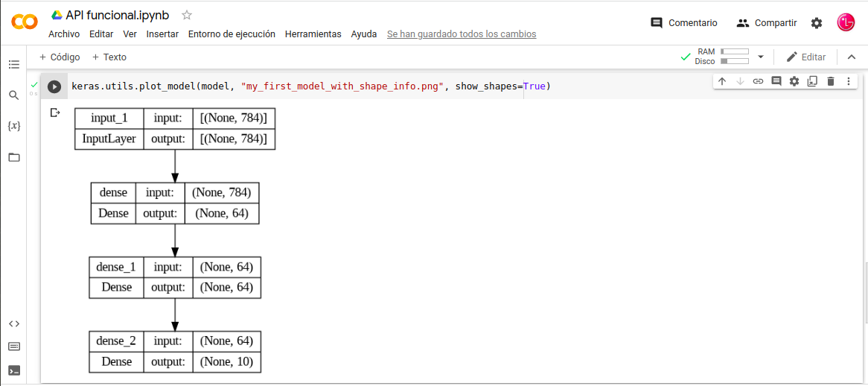Open the terminal panel icon

tap(13, 370)
